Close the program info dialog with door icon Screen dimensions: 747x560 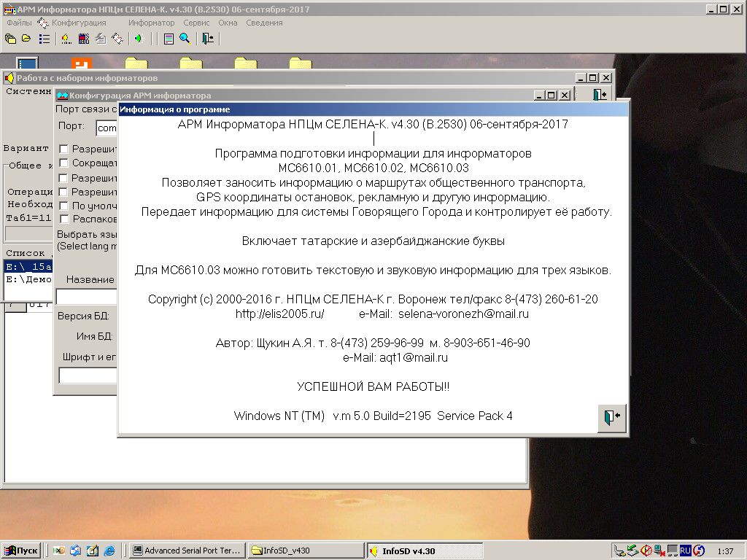tap(612, 418)
